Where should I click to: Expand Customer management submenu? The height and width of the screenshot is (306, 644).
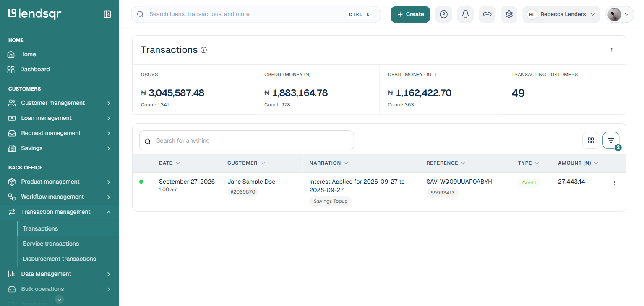[109, 103]
